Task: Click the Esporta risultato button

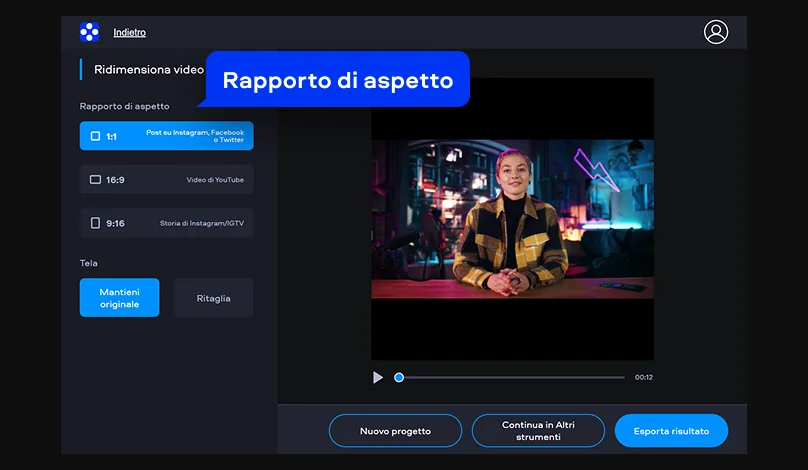Action: pyautogui.click(x=671, y=431)
